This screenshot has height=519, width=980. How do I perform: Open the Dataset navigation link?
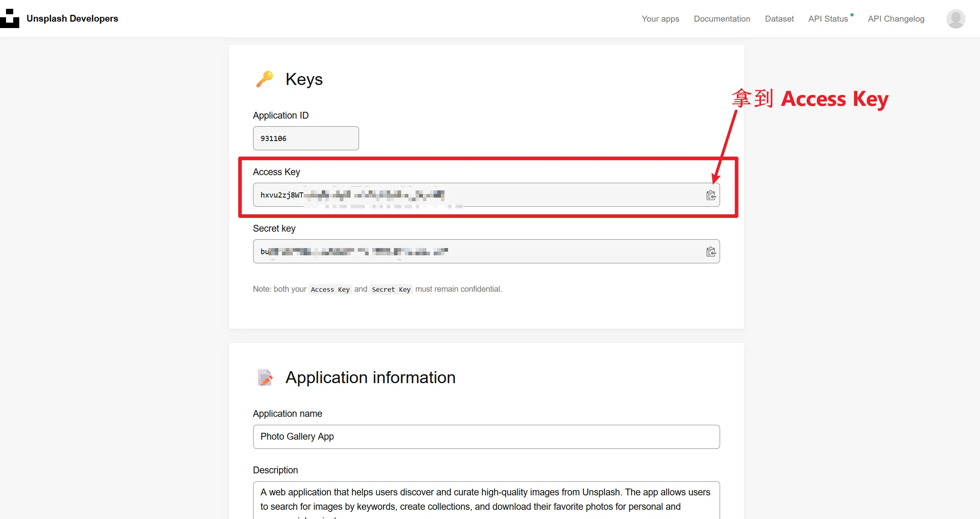pyautogui.click(x=779, y=19)
